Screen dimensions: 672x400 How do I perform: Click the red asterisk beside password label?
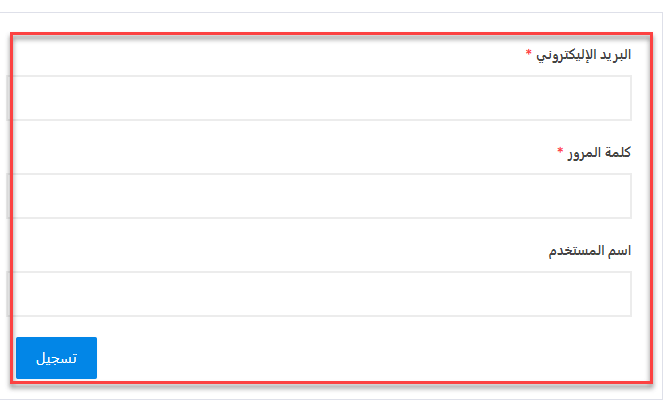560,150
